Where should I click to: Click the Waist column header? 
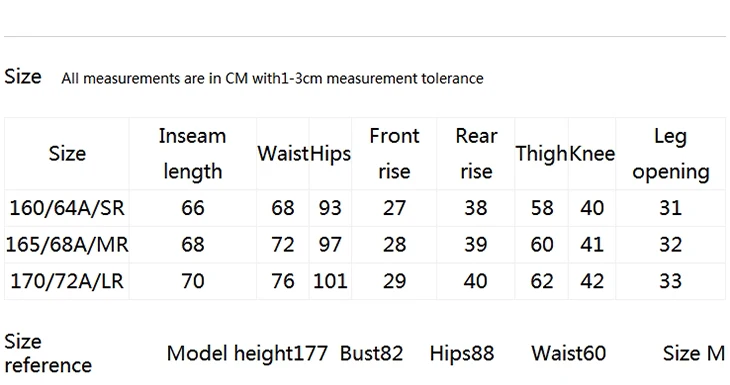(x=283, y=154)
